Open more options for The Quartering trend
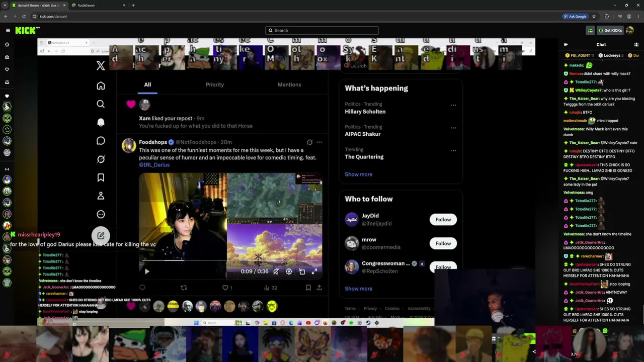 [453, 150]
